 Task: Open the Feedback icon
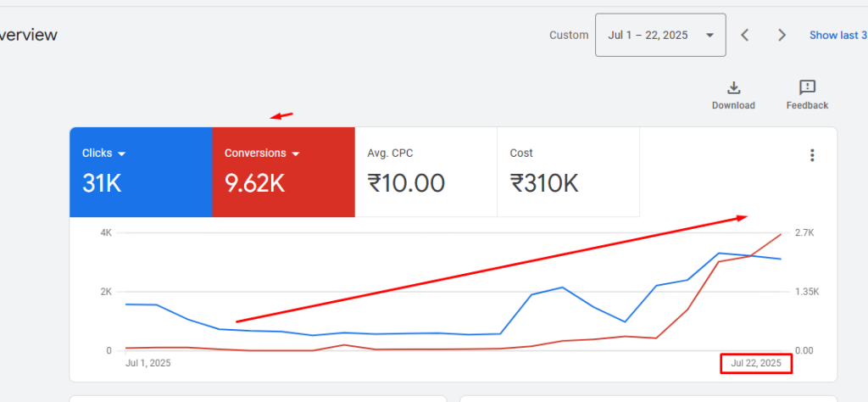coord(807,87)
